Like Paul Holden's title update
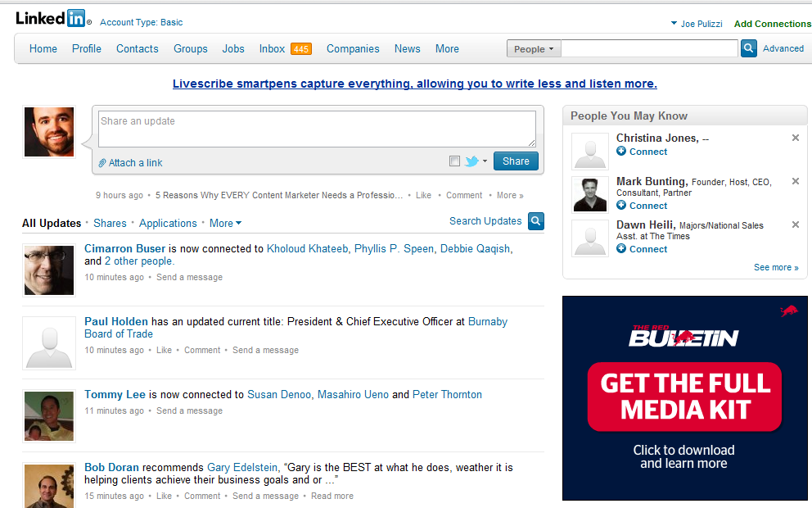 tap(165, 351)
